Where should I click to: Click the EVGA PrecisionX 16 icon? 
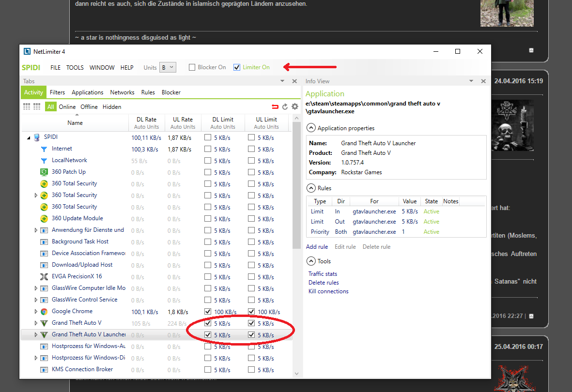(x=44, y=277)
